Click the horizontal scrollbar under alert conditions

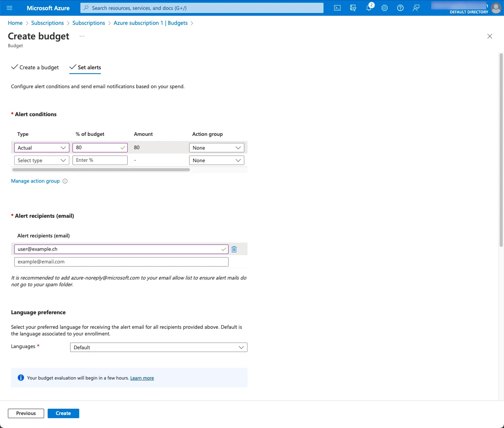101,170
